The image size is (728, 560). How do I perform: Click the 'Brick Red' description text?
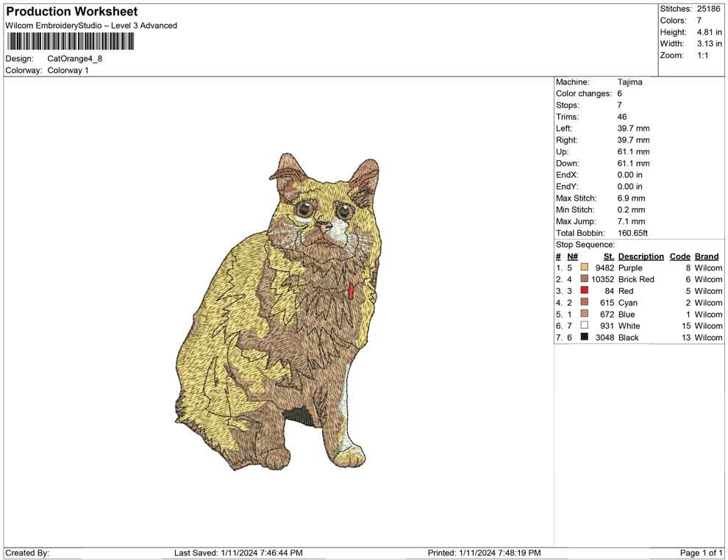click(637, 279)
